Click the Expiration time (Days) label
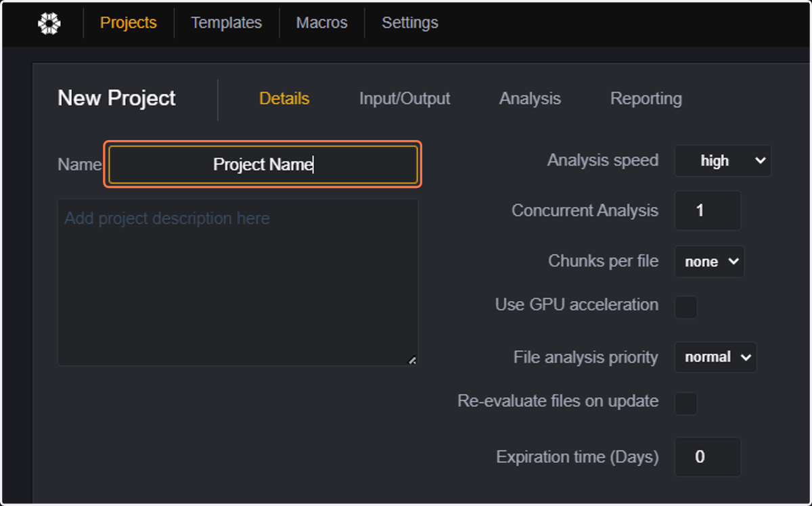This screenshot has height=506, width=812. pyautogui.click(x=577, y=457)
